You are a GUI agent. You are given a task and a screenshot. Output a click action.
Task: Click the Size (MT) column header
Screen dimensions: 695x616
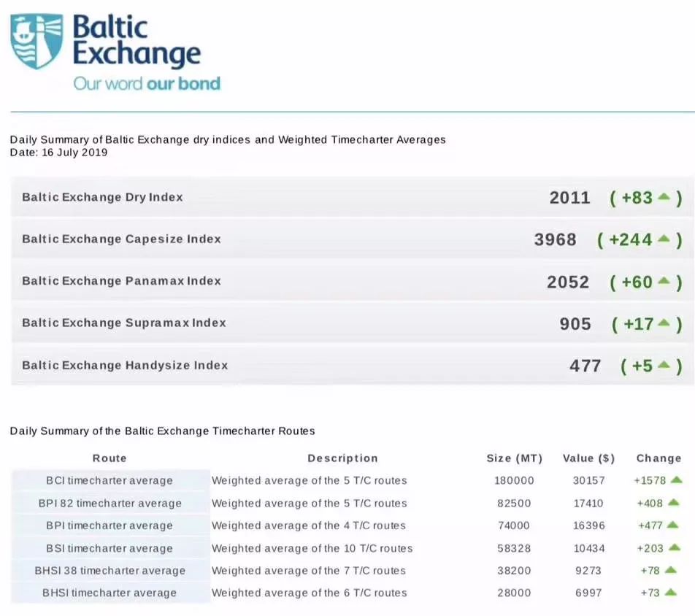515,458
